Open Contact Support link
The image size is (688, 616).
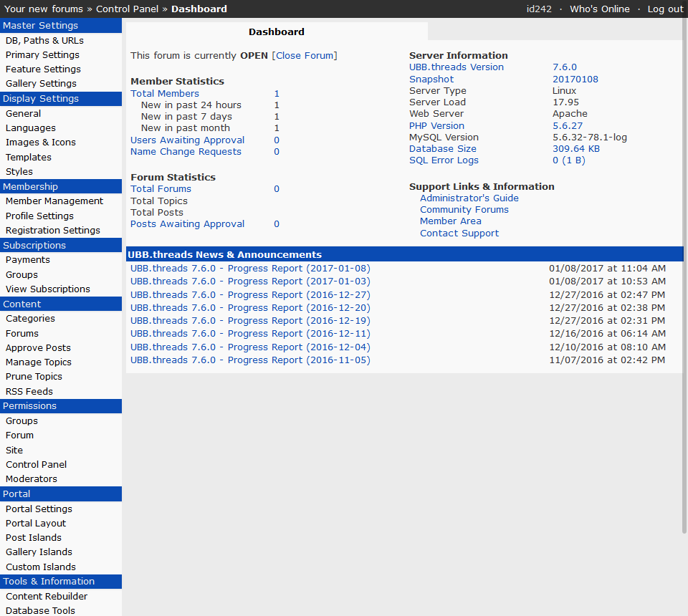coord(459,234)
